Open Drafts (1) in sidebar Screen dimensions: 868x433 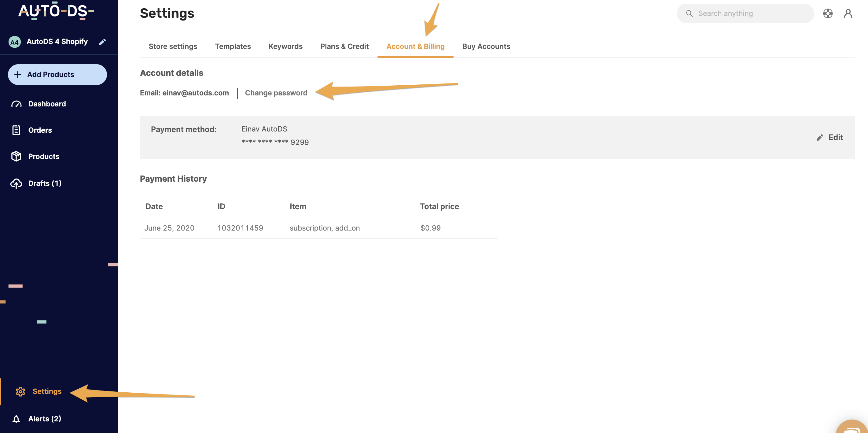(x=45, y=183)
